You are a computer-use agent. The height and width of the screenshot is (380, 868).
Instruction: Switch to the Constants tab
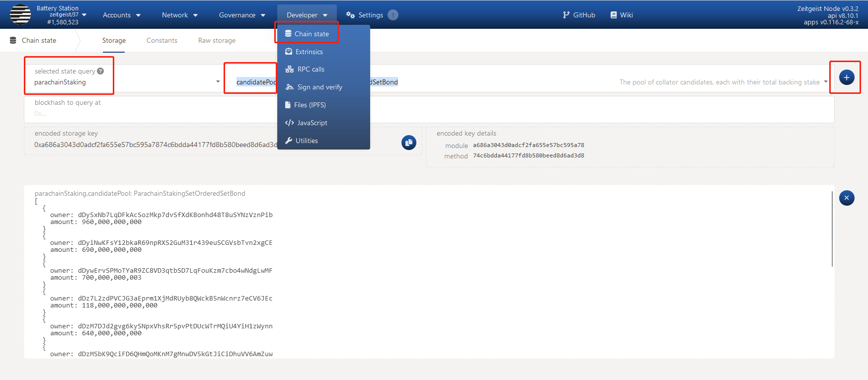pyautogui.click(x=162, y=41)
